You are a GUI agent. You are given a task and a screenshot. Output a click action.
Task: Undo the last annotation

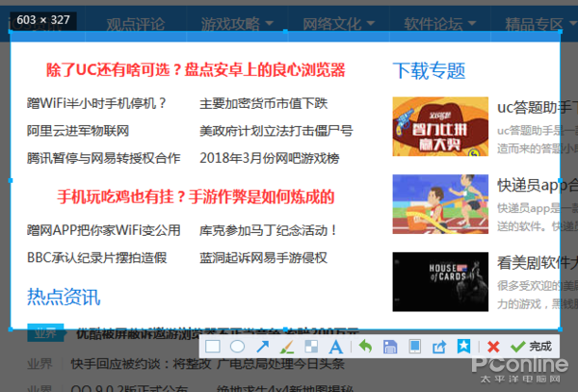(365, 347)
